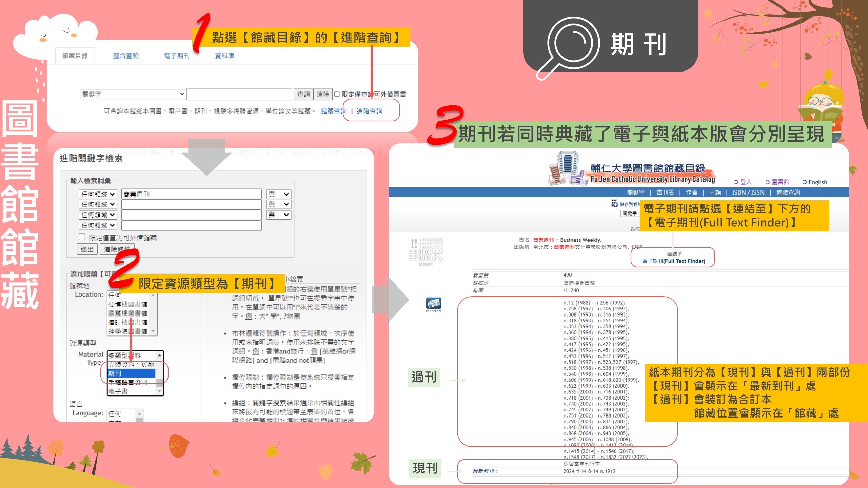Toggle 限定僅查詢可外借圖書 checkbox
Viewport: 868px width, 488px height.
point(334,94)
